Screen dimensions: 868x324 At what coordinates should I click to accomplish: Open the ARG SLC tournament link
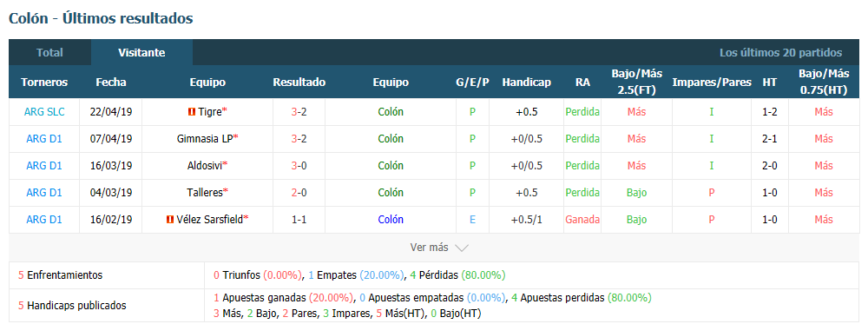tap(44, 112)
